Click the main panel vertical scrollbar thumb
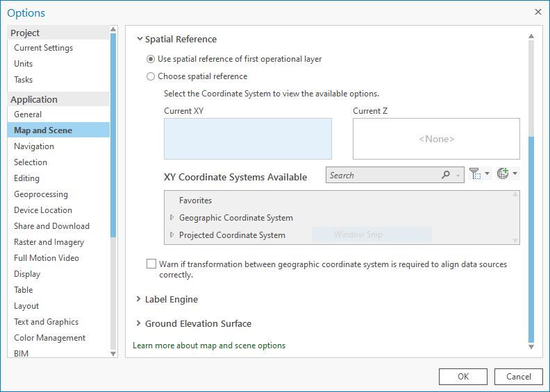The width and height of the screenshot is (550, 392). pos(531,236)
